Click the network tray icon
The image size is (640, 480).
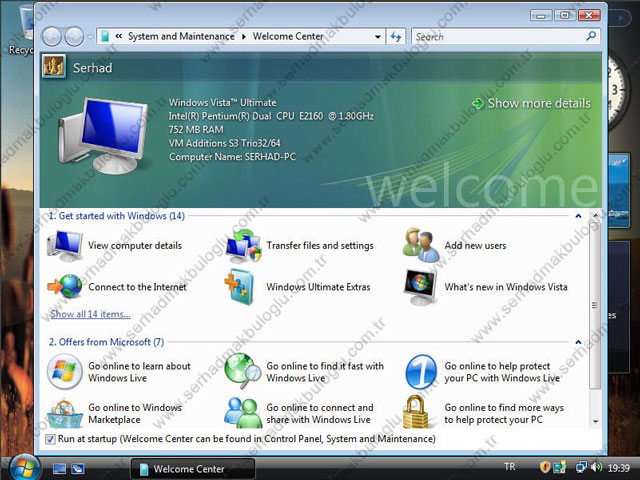click(x=581, y=467)
